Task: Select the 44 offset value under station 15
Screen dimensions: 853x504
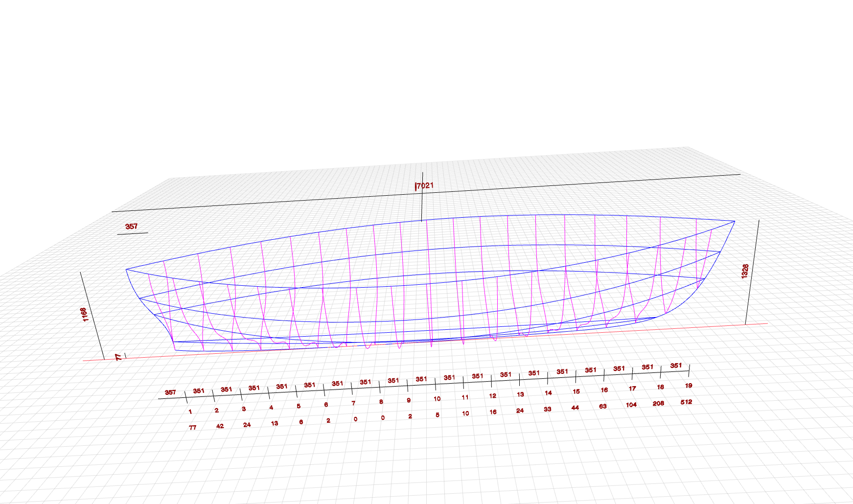Action: [x=575, y=408]
